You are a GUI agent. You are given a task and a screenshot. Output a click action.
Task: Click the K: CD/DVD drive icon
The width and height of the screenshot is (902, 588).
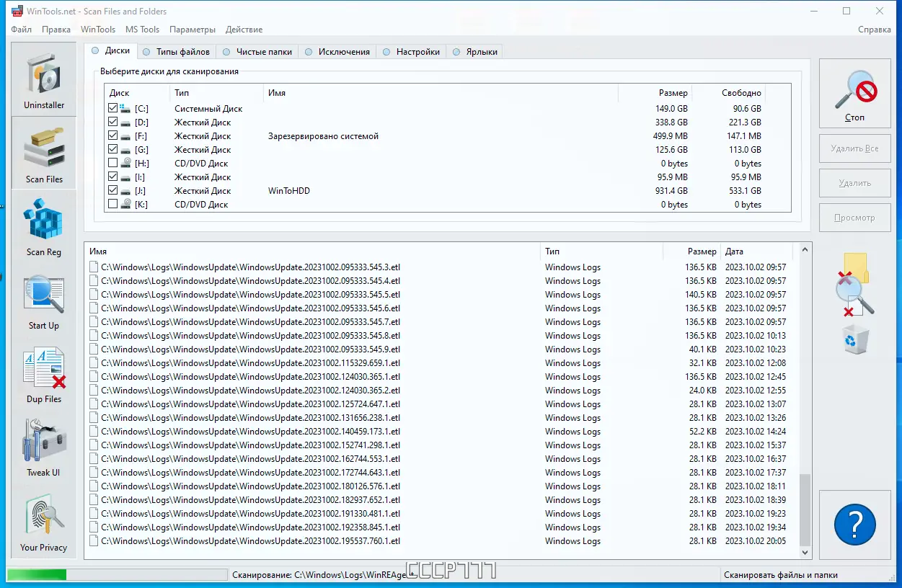125,205
